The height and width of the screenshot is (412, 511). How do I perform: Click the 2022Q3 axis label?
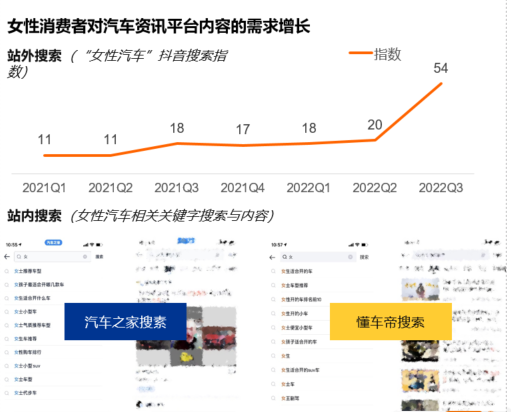pos(441,188)
